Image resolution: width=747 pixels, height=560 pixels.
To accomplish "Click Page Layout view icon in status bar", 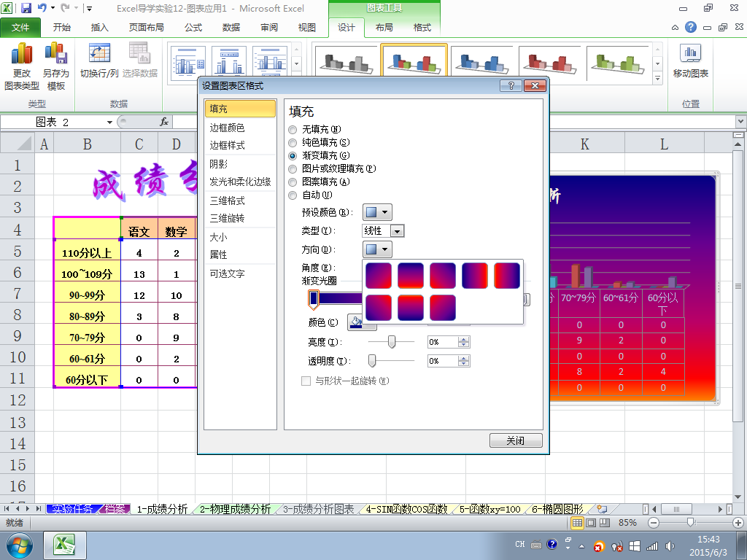I will 591,523.
